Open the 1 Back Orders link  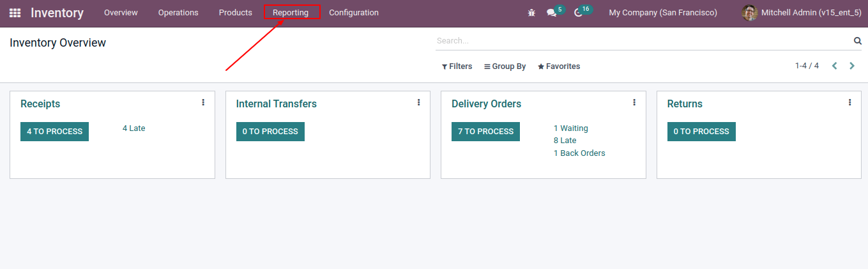[579, 153]
